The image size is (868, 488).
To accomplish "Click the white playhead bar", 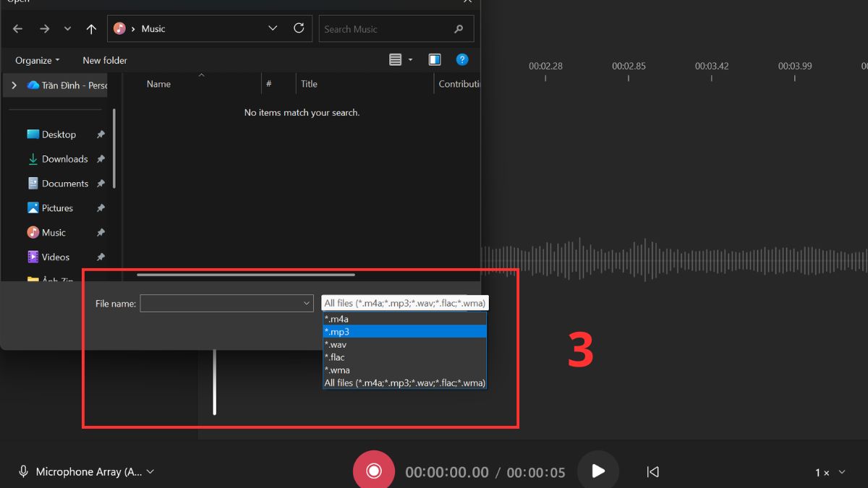I will point(214,382).
